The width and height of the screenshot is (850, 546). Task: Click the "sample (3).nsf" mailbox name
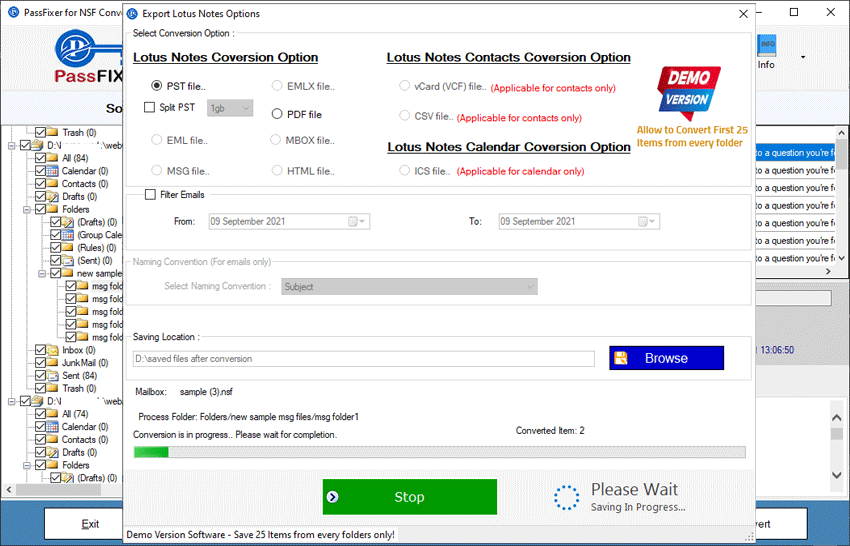point(206,391)
